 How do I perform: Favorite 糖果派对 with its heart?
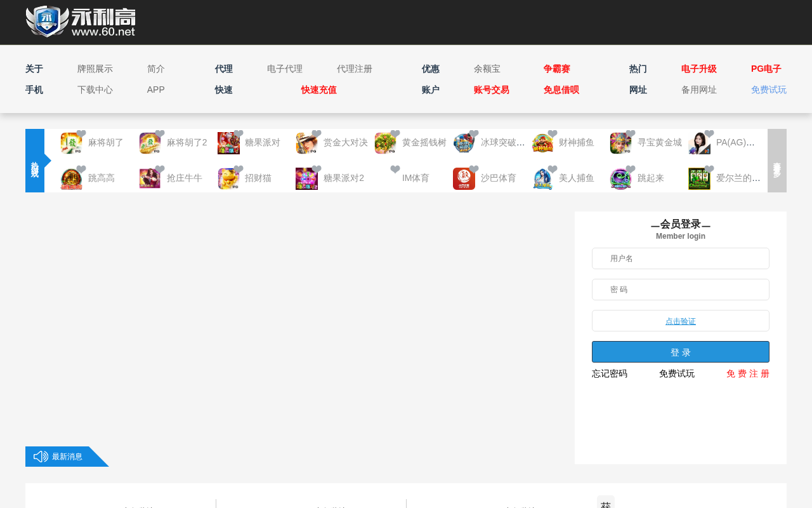[x=239, y=135]
